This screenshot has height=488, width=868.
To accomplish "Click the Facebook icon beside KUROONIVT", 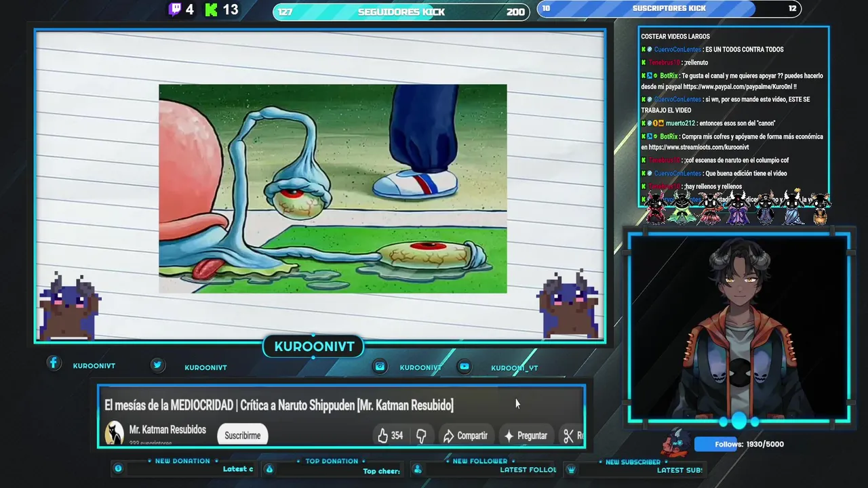I will pos(54,363).
